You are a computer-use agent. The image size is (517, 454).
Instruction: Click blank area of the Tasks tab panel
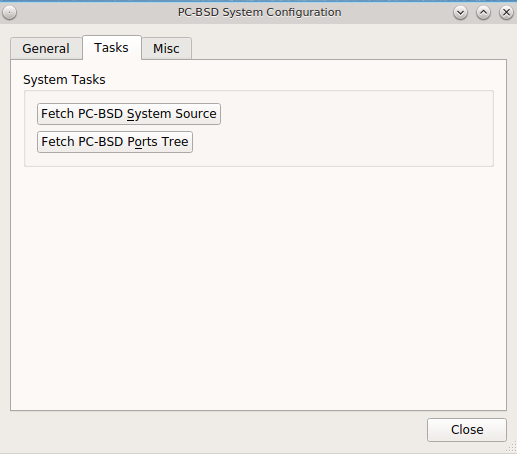(x=258, y=287)
